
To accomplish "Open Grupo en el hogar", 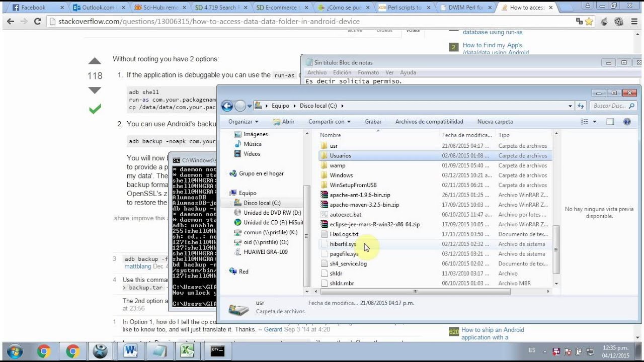I will click(x=256, y=173).
